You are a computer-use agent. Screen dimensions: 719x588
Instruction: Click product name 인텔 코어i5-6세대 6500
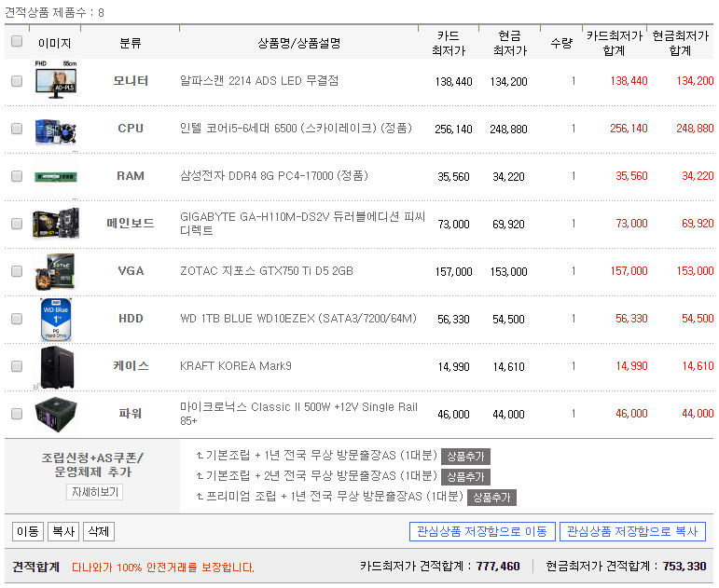tap(296, 129)
